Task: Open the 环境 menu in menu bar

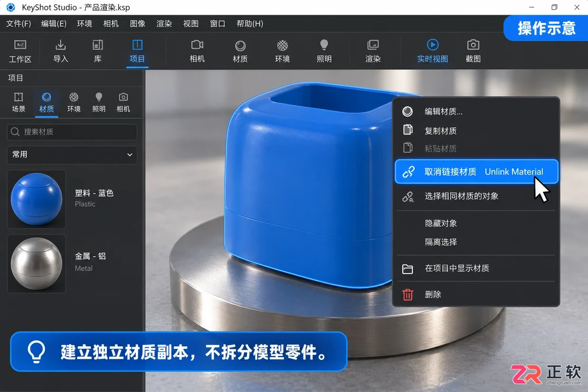Action: [85, 23]
